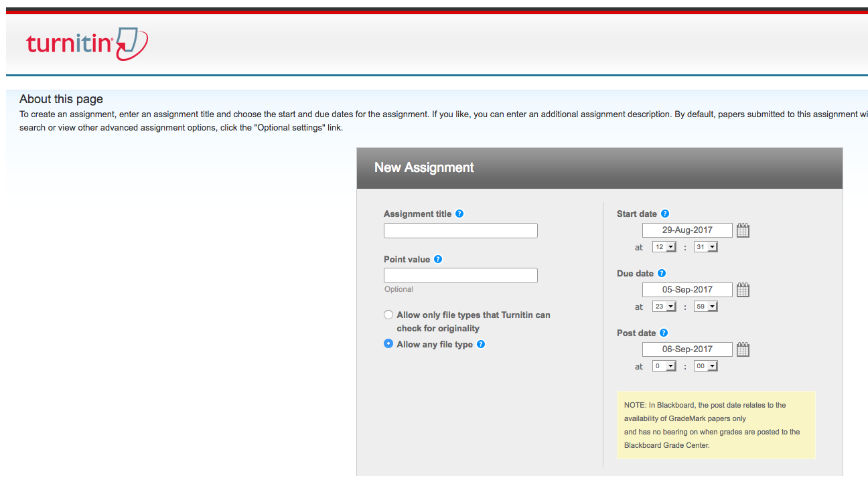Open help for Point value

click(x=438, y=259)
